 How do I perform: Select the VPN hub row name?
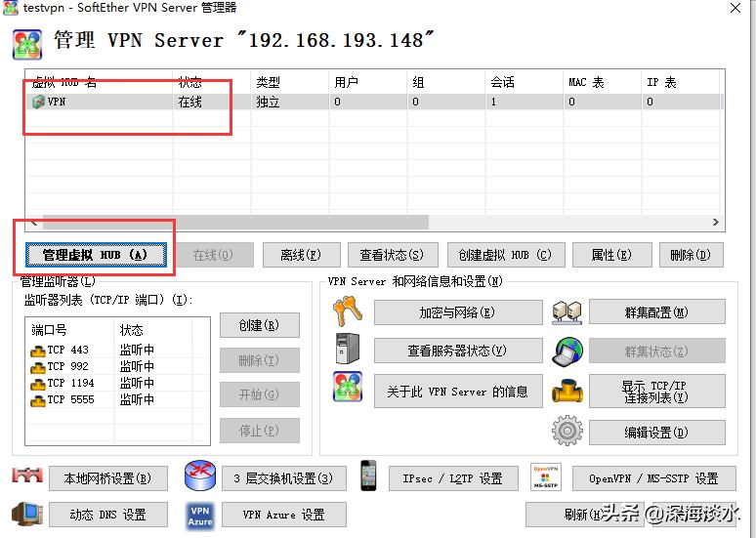[x=57, y=102]
